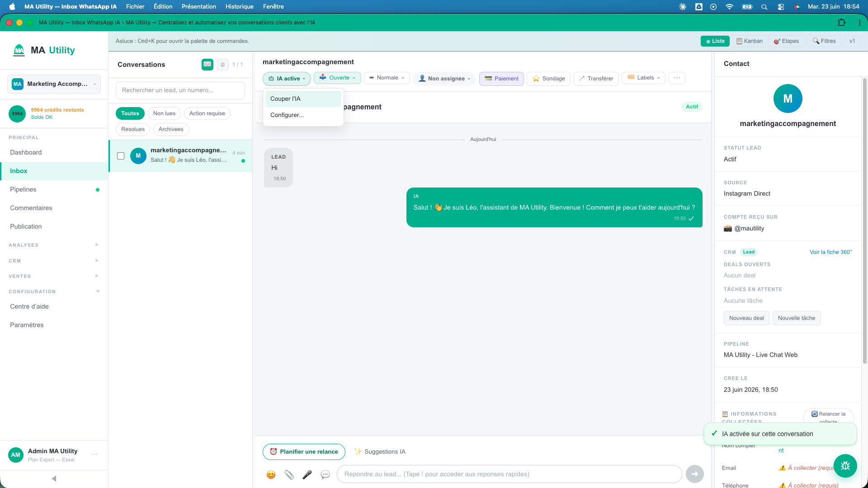Click Voir la fiche 360° link
This screenshot has width=868, height=488.
pyautogui.click(x=830, y=252)
